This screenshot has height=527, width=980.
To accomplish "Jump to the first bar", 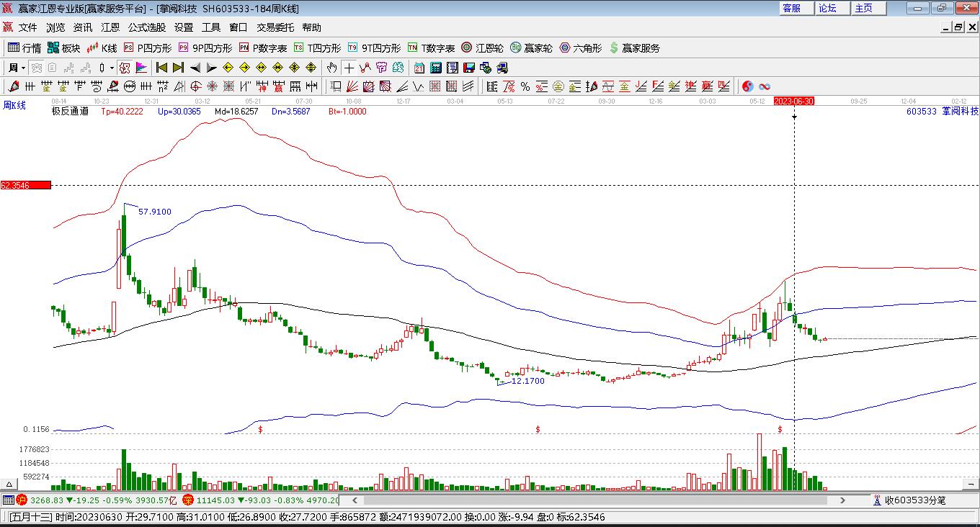I will coord(161,68).
